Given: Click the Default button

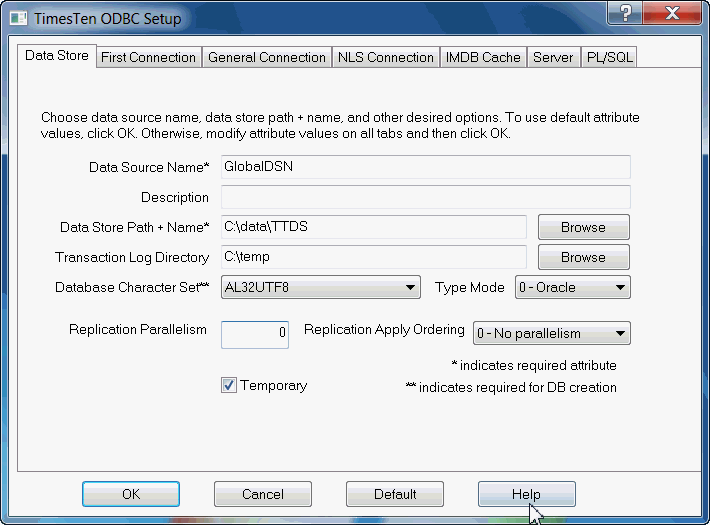Looking at the screenshot, I should click(x=395, y=494).
